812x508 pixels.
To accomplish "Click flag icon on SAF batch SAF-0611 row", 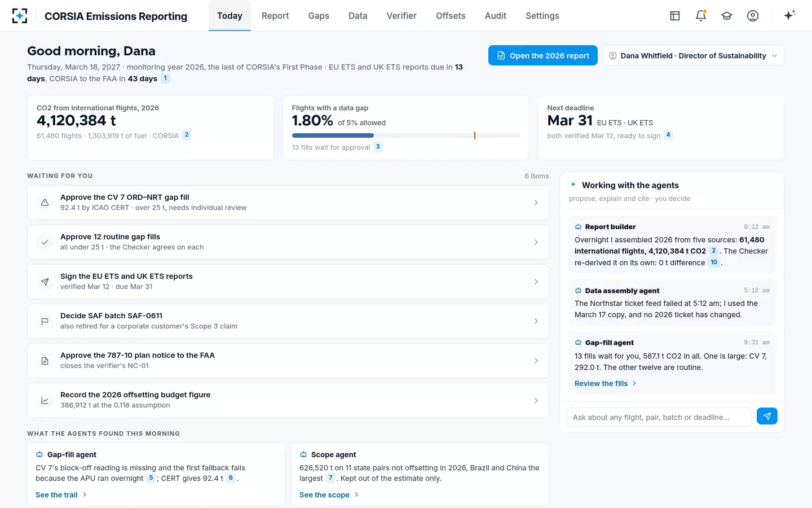I will tap(45, 321).
